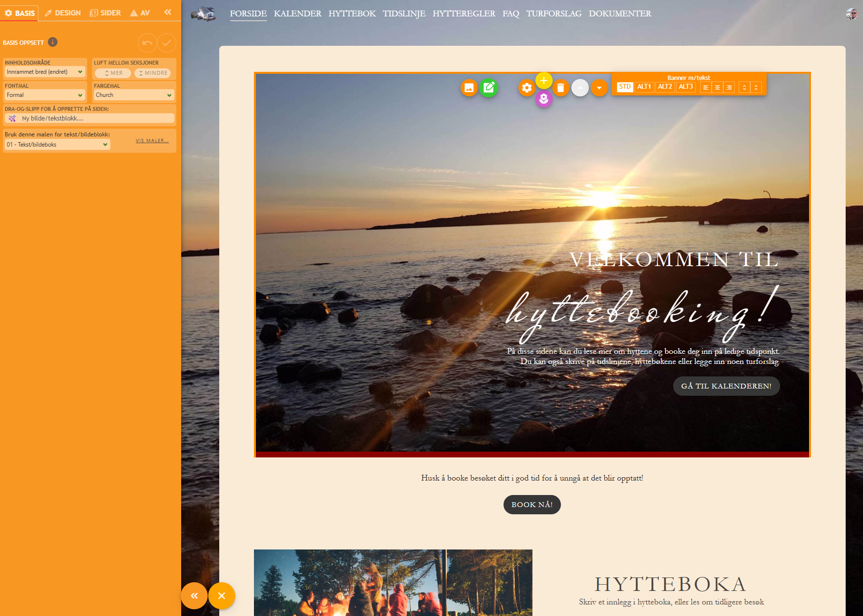Open KALENDER in the site navigation
Viewport: 863px width, 616px height.
point(297,13)
